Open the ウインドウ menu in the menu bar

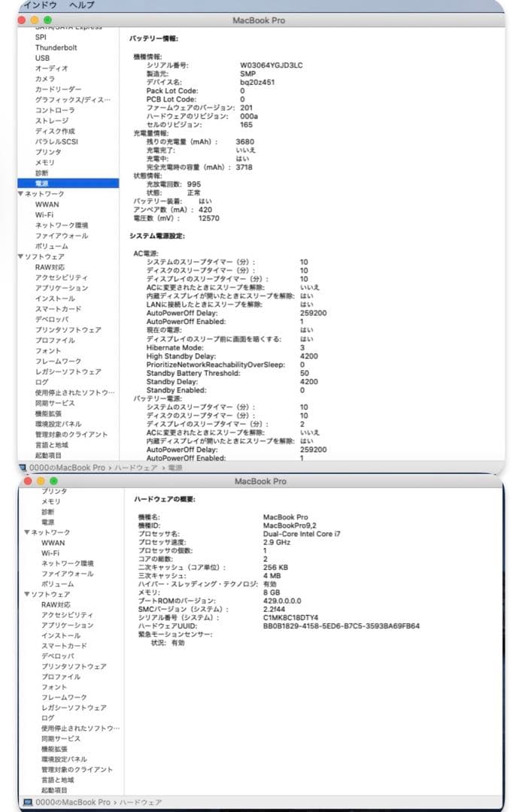coord(41,5)
